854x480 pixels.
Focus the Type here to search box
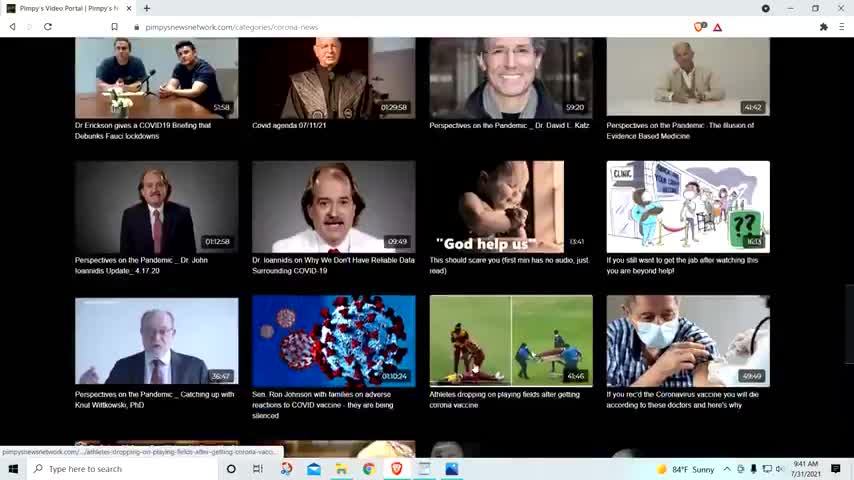tap(123, 469)
